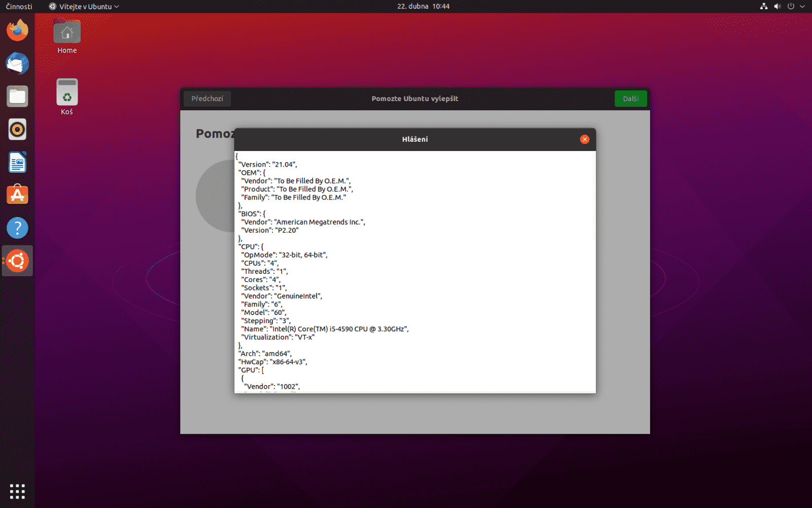
Task: Go back using the Předchozí button
Action: (207, 98)
